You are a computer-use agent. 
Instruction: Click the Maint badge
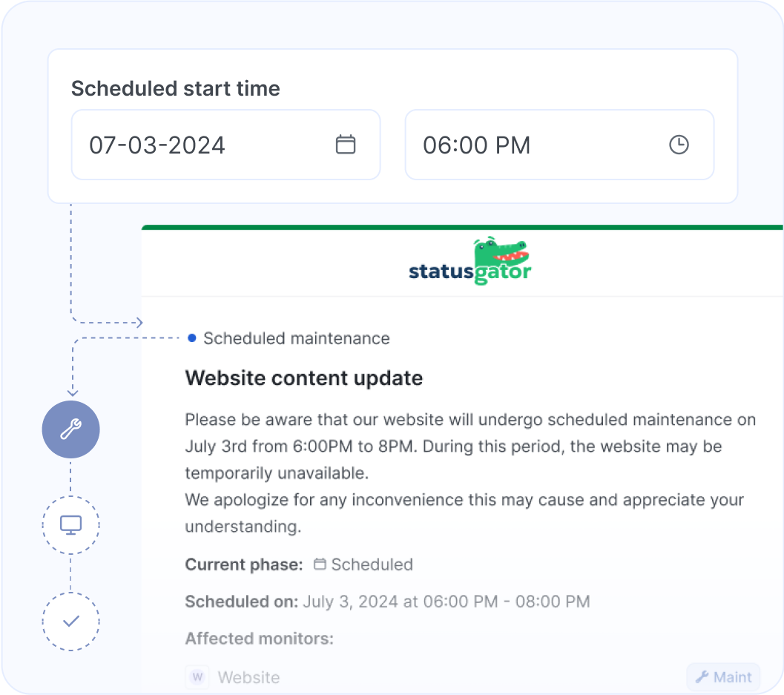click(x=723, y=677)
